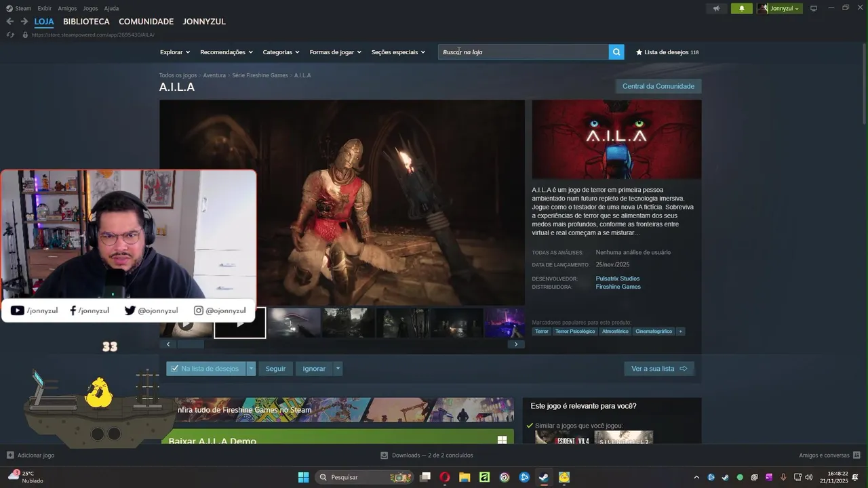Viewport: 868px width, 488px height.
Task: Open the weather widget on taskbar
Action: (x=26, y=476)
